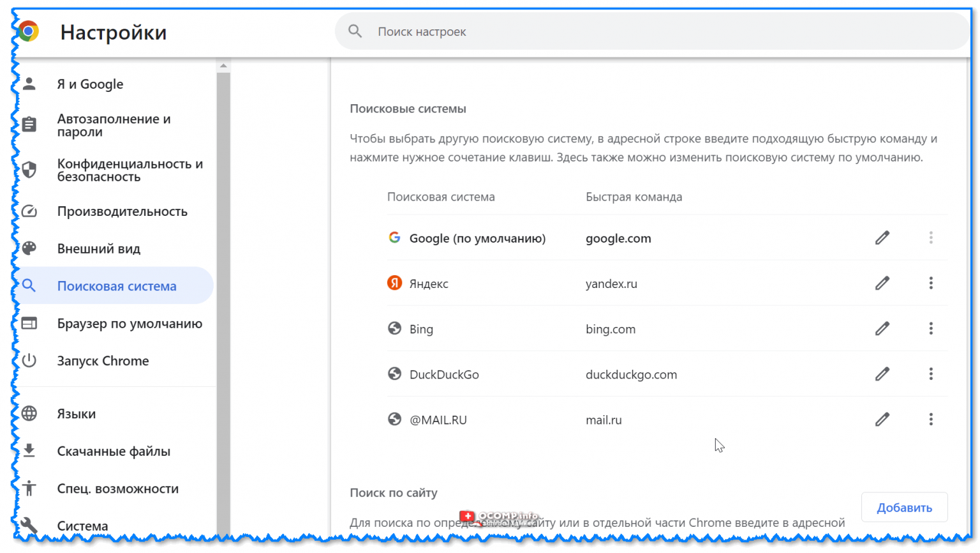980x553 pixels.
Task: Click the Google logo in the list
Action: tap(395, 238)
